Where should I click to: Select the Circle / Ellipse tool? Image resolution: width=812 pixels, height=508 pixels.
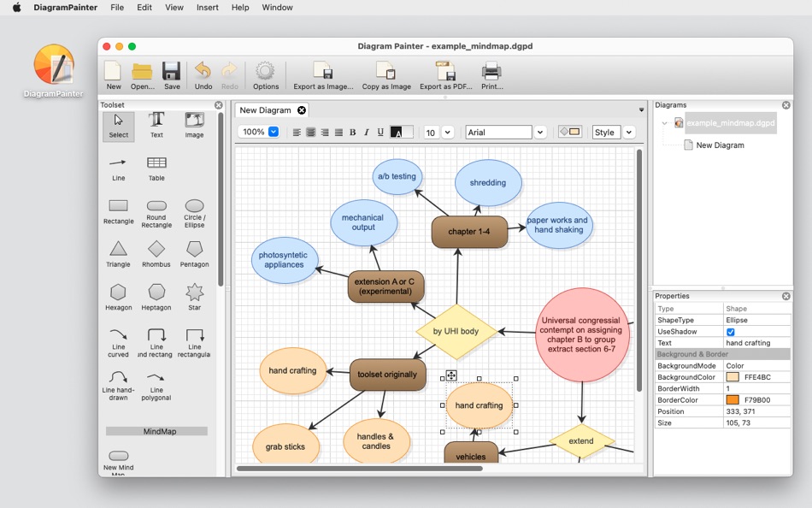[x=194, y=213]
